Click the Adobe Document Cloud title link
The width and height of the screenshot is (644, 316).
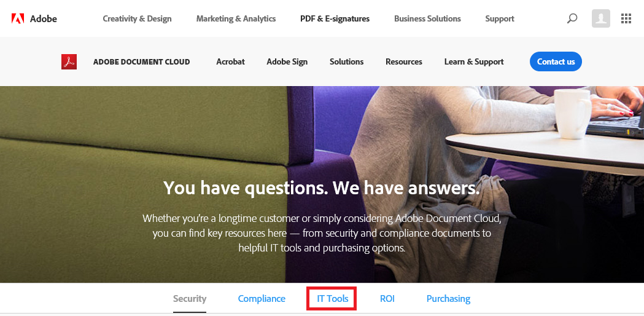tap(141, 61)
